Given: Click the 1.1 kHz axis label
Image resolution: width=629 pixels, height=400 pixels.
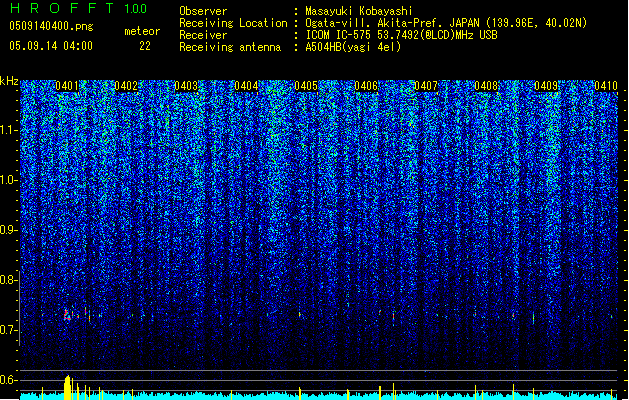Looking at the screenshot, I should tap(9, 130).
